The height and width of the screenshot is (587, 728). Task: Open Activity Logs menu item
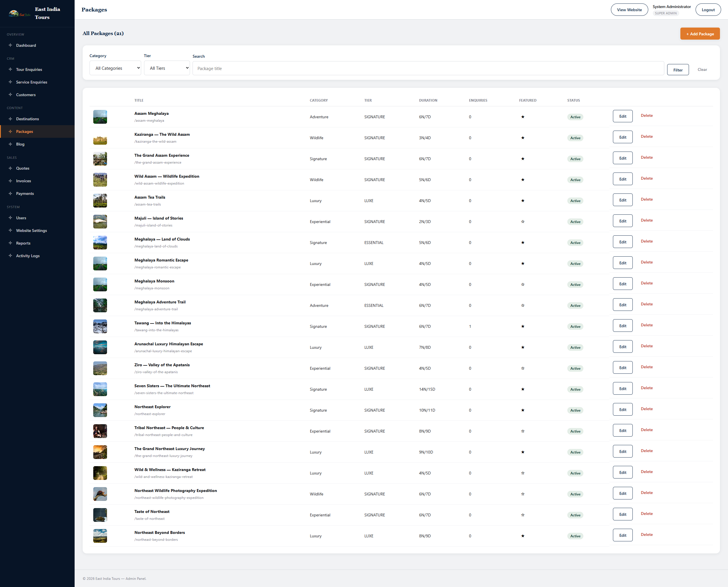(37, 256)
